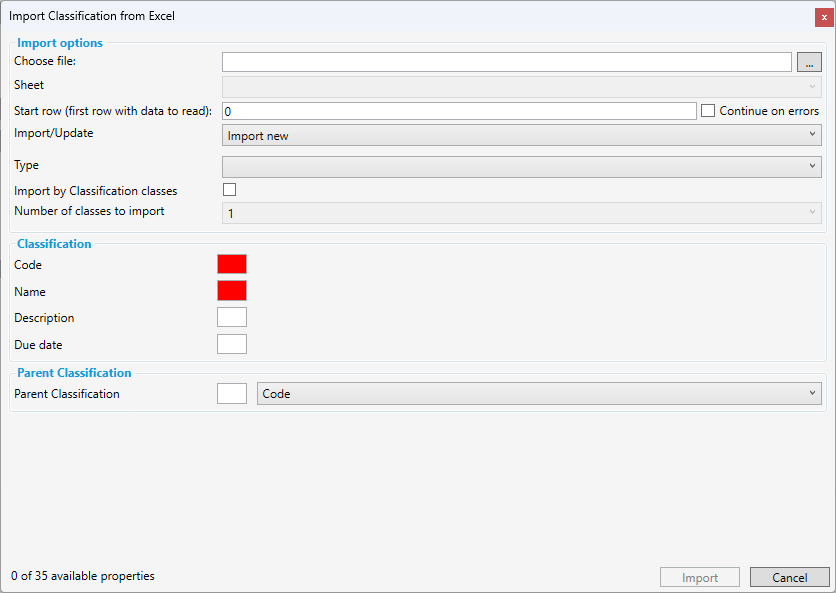This screenshot has height=593, width=836.
Task: Open the Parent Classification mapping dropdown showing Code
Action: [540, 393]
